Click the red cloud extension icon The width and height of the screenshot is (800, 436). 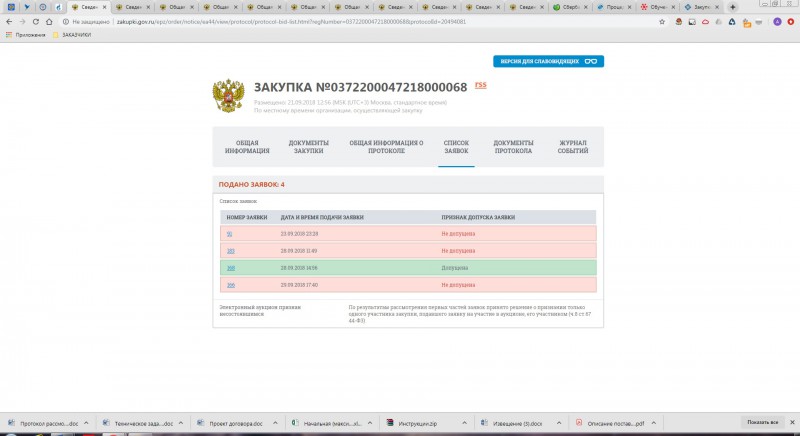click(705, 22)
